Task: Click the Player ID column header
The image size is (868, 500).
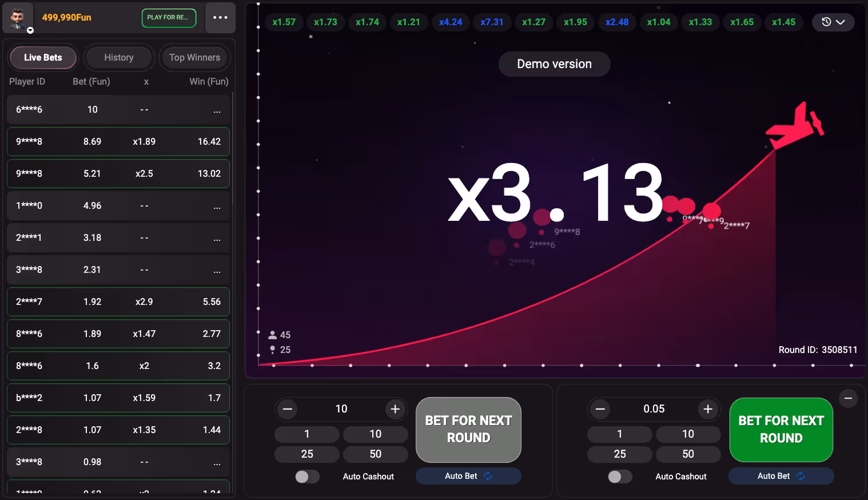Action: pyautogui.click(x=27, y=82)
